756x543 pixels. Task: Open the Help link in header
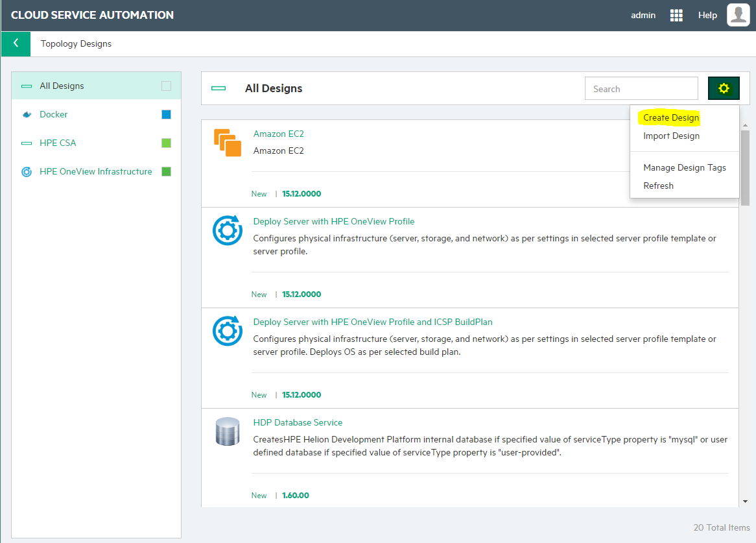click(x=707, y=16)
